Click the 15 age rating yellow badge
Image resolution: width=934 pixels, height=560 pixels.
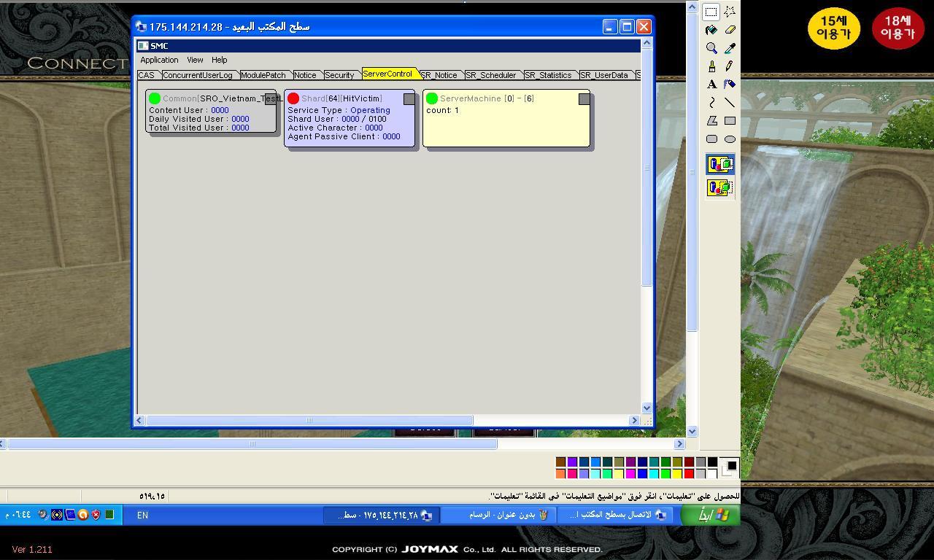[833, 28]
